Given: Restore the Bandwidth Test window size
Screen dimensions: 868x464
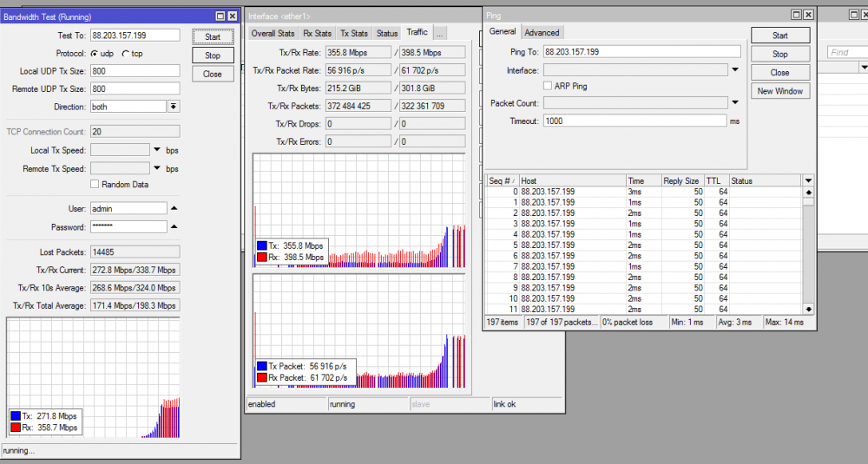Looking at the screenshot, I should 220,16.
